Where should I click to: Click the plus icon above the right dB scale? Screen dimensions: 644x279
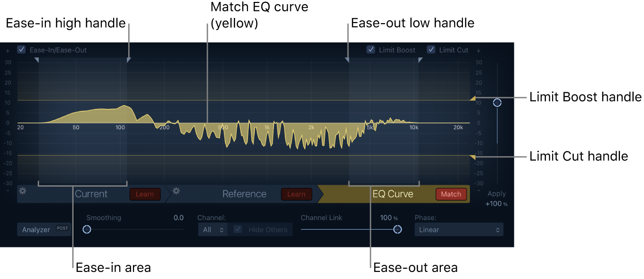(x=478, y=50)
